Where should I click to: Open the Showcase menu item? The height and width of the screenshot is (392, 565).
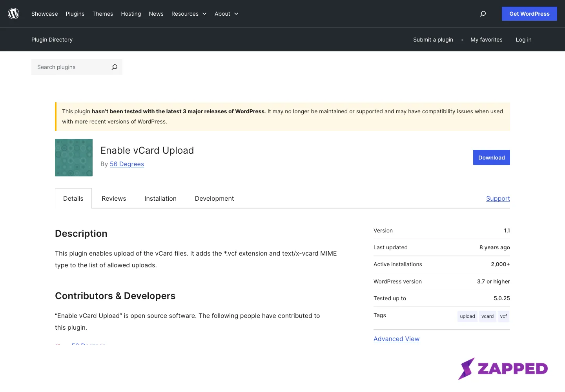pyautogui.click(x=45, y=14)
